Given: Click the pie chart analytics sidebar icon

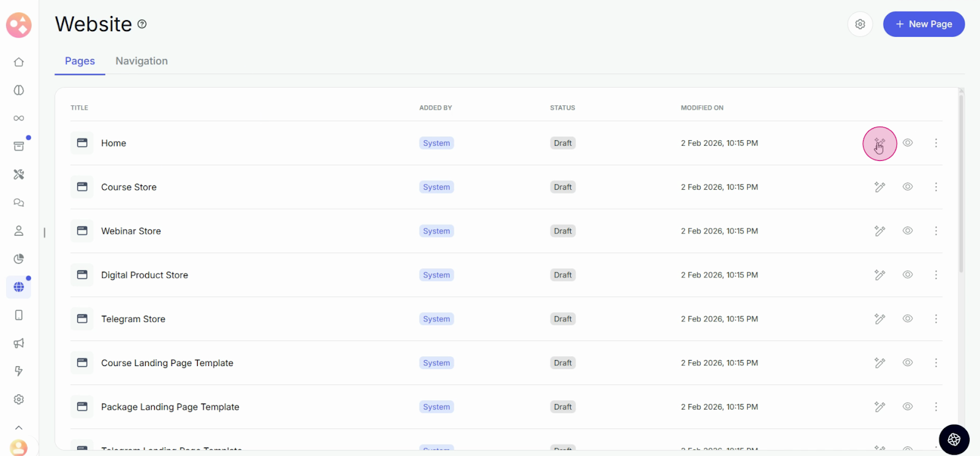Looking at the screenshot, I should (19, 259).
